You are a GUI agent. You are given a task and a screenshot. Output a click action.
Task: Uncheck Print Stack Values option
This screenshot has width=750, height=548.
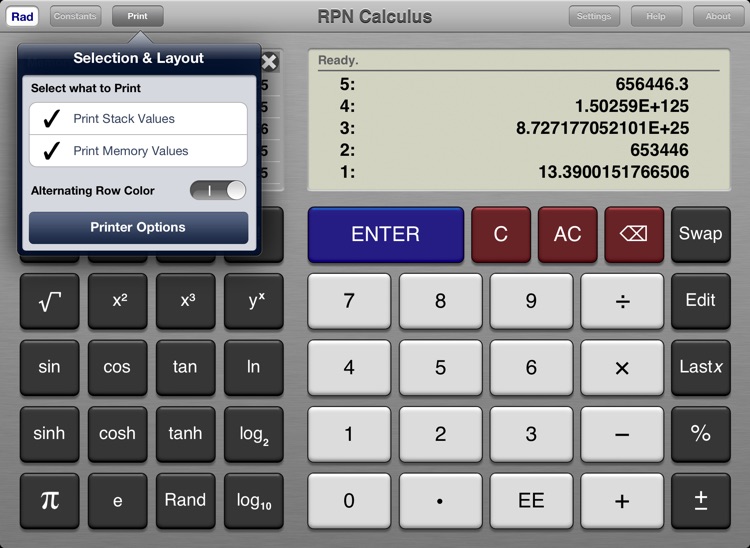138,119
